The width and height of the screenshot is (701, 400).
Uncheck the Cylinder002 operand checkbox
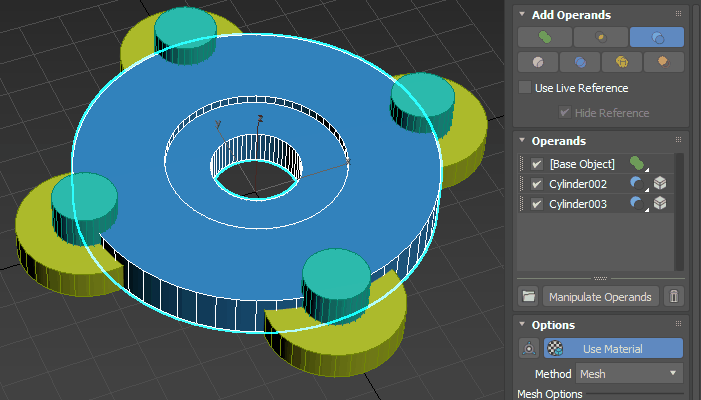pyautogui.click(x=537, y=184)
